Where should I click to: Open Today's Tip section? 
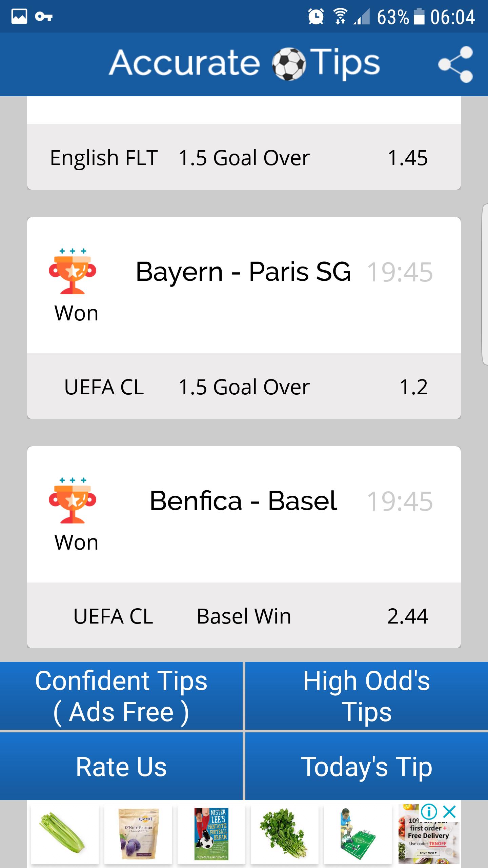click(366, 767)
